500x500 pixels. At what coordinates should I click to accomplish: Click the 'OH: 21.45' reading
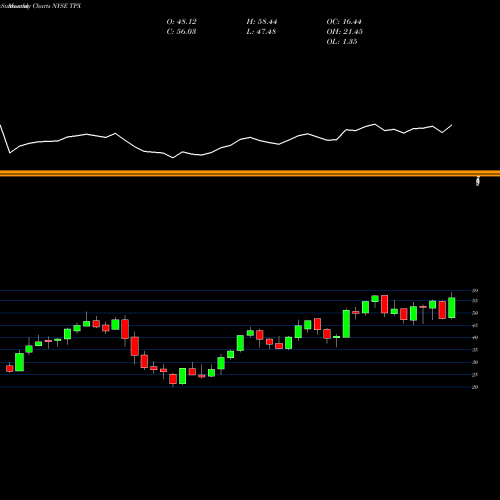[x=345, y=32]
